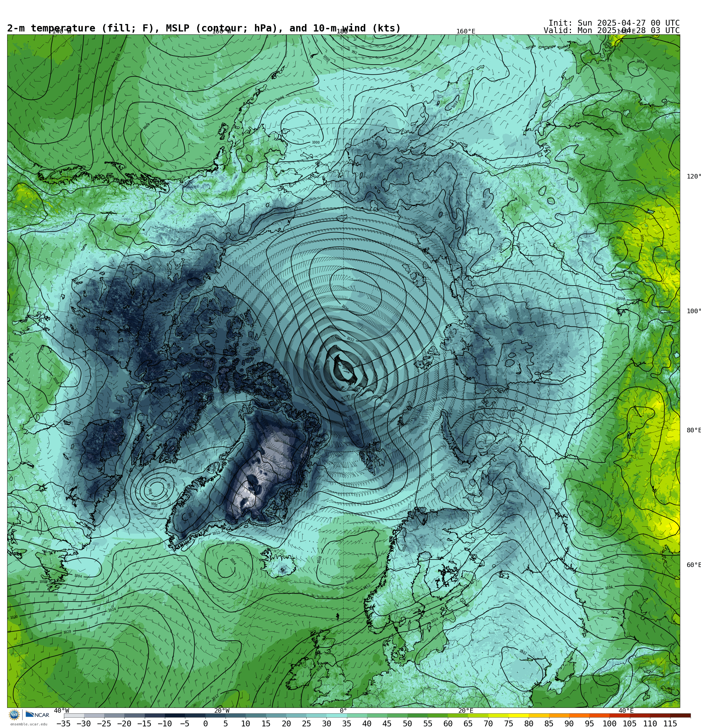Click the '80°E' longitude label on right edge
Viewport: 701px width, 728px height.
[694, 430]
